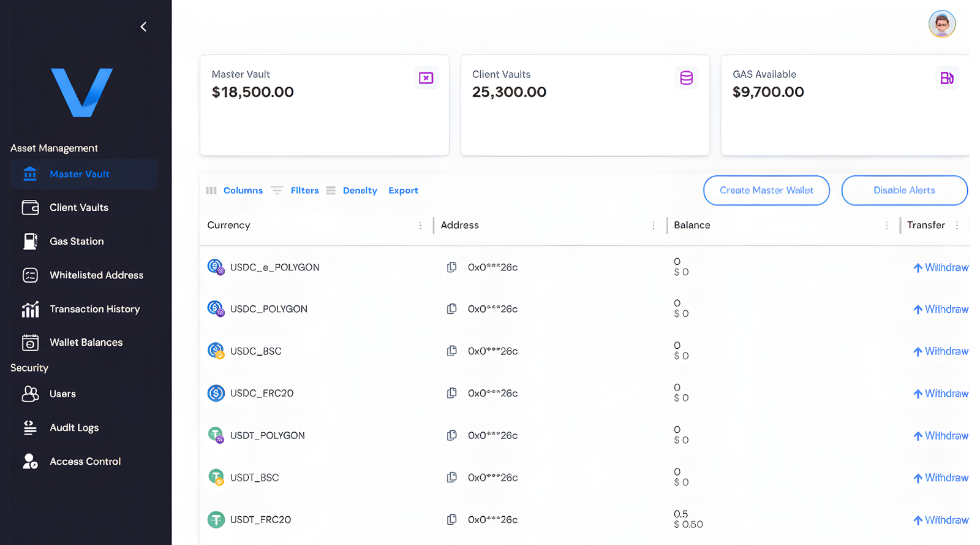Image resolution: width=980 pixels, height=545 pixels.
Task: Open the Filters toolbar option
Action: [304, 191]
